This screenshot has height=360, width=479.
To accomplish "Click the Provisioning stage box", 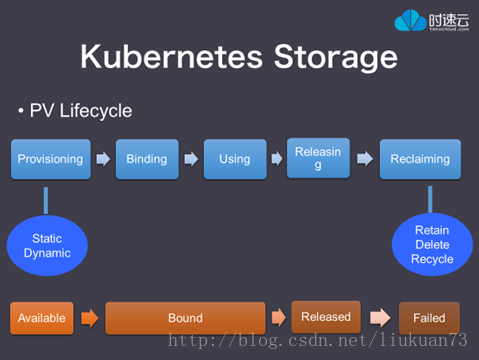I will tap(51, 159).
